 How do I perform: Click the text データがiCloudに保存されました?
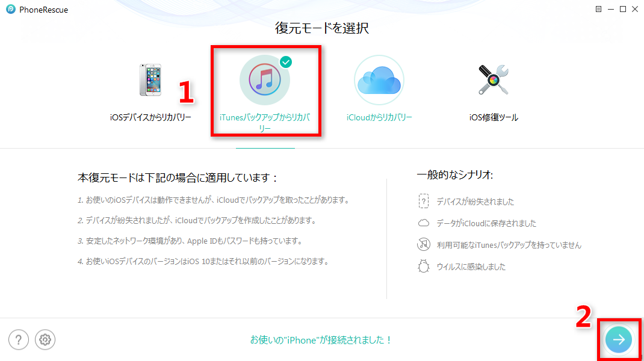[486, 223]
